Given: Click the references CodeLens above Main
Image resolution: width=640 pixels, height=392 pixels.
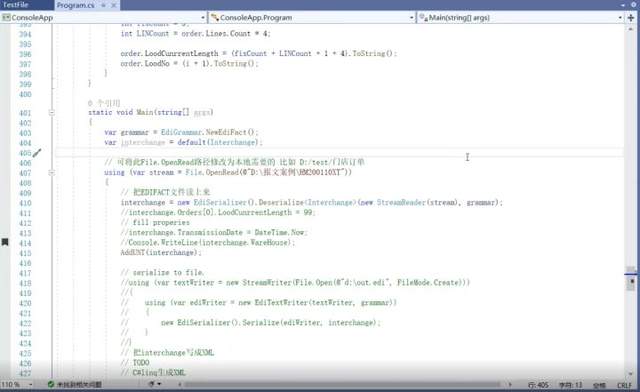Looking at the screenshot, I should (104, 103).
